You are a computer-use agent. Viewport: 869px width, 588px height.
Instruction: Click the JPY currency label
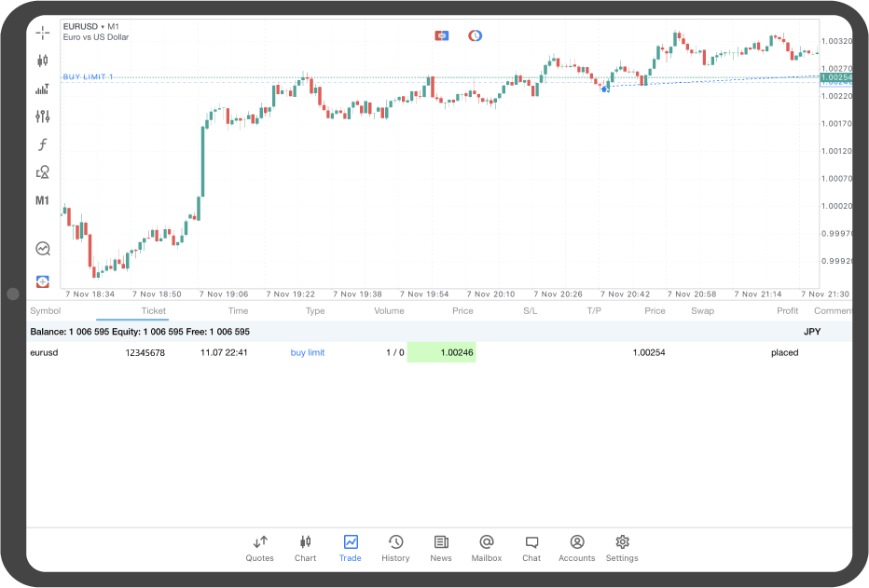tap(812, 332)
